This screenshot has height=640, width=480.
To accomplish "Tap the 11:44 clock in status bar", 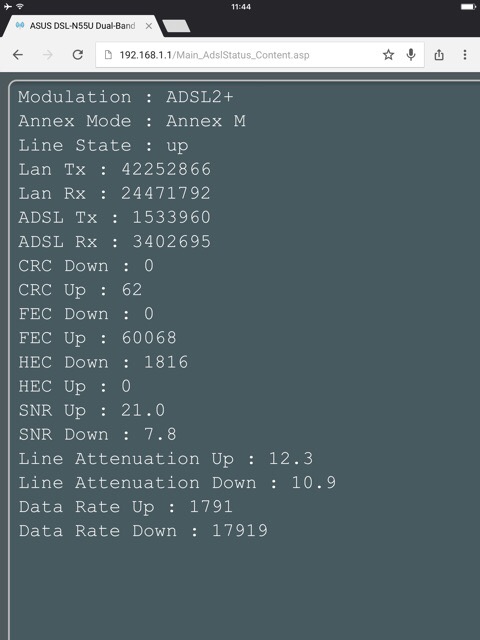I will pyautogui.click(x=241, y=7).
